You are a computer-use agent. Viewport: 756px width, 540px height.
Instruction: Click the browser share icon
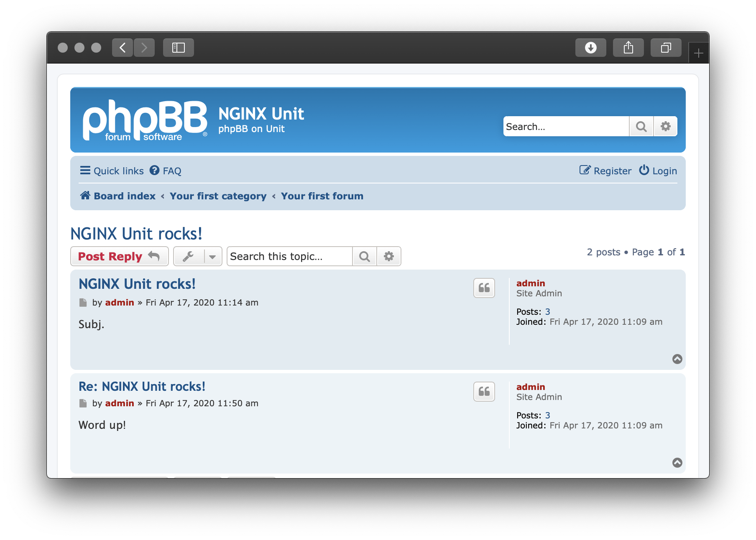tap(628, 48)
